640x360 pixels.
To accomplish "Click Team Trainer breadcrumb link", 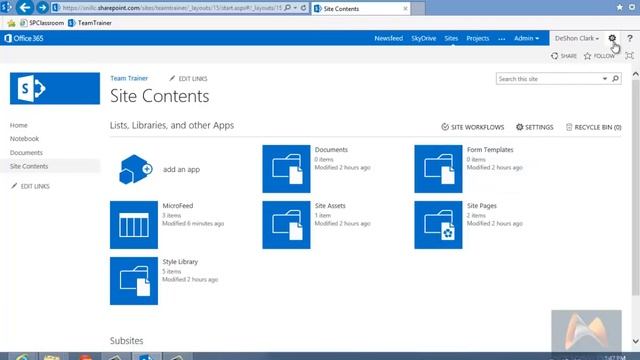I will (129, 78).
